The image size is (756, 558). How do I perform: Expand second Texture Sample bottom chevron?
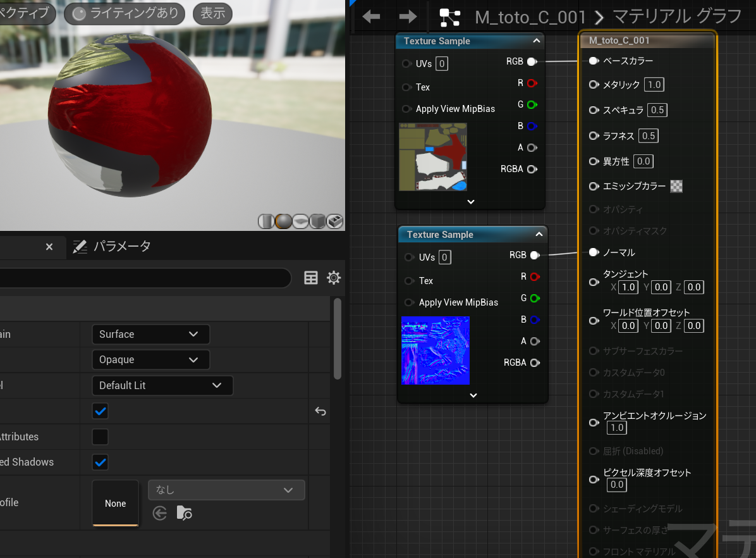point(473,395)
